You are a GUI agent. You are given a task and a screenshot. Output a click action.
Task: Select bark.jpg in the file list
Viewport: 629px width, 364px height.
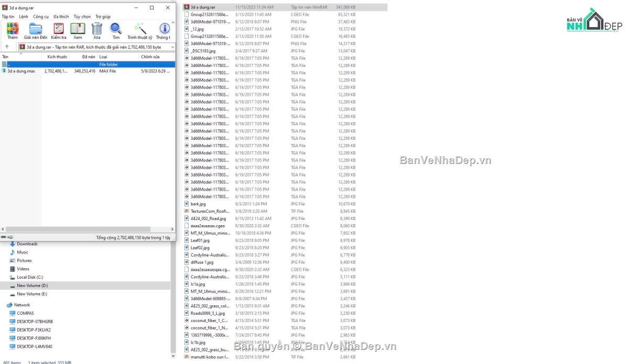(198, 204)
